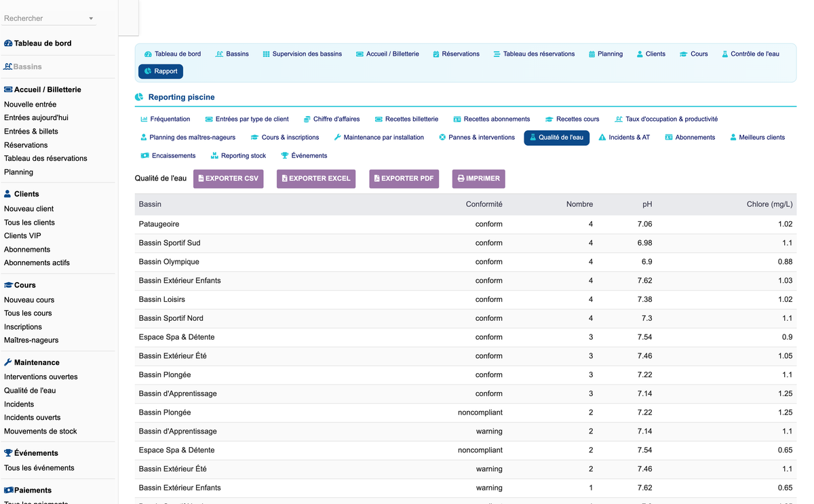Click the Reporting piscine pie chart icon
Screen dimensions: 814x504
139,98
